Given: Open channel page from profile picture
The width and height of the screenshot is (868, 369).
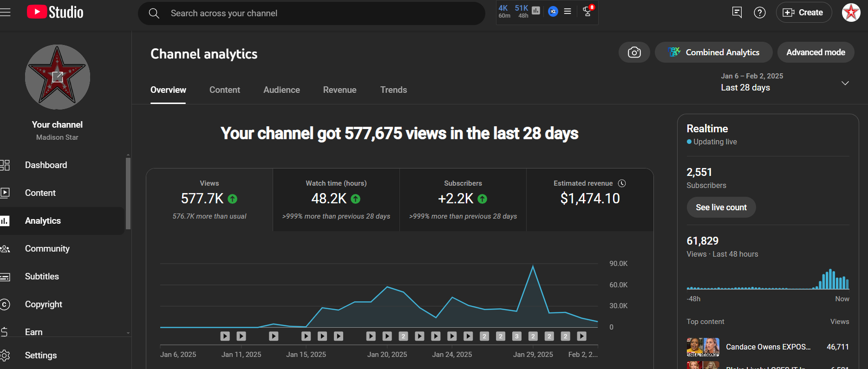Looking at the screenshot, I should coord(58,77).
